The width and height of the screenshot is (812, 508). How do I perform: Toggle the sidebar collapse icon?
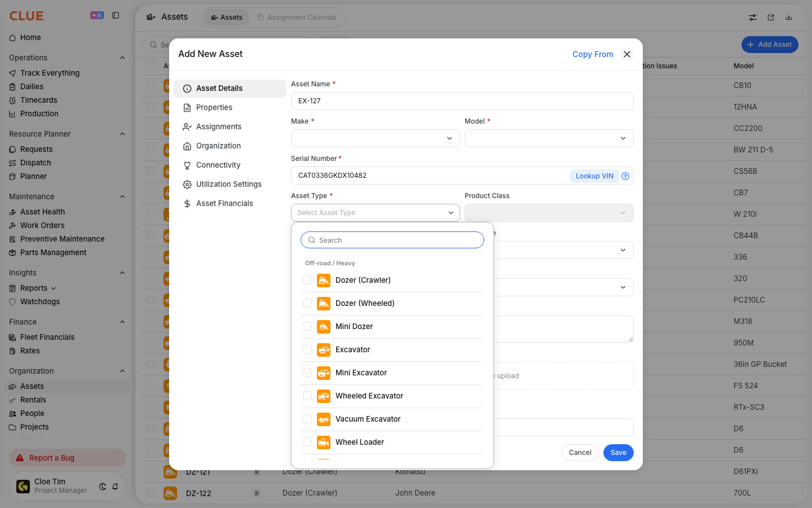(116, 16)
